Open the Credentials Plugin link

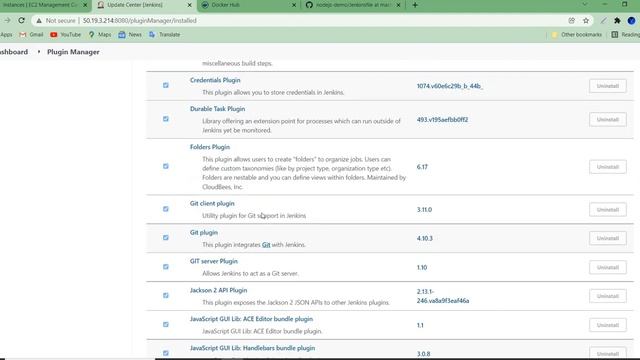(215, 80)
